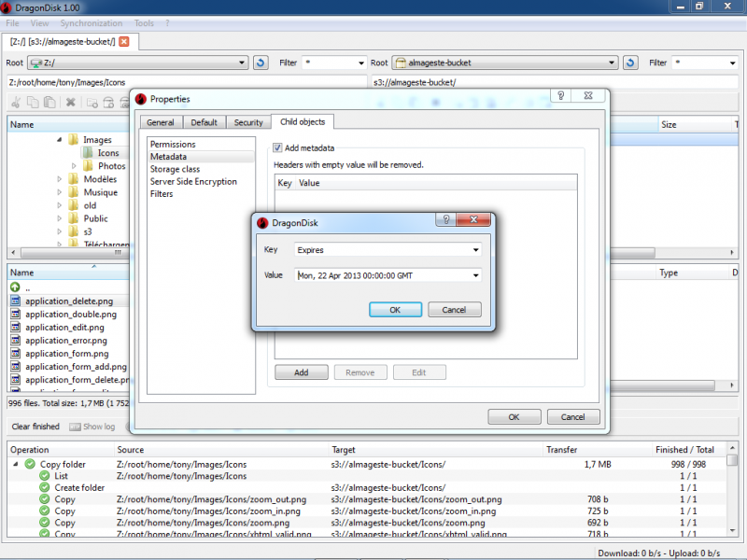Image resolution: width=747 pixels, height=560 pixels.
Task: Click the s3://almageste-bucket/ path field
Action: (x=555, y=82)
